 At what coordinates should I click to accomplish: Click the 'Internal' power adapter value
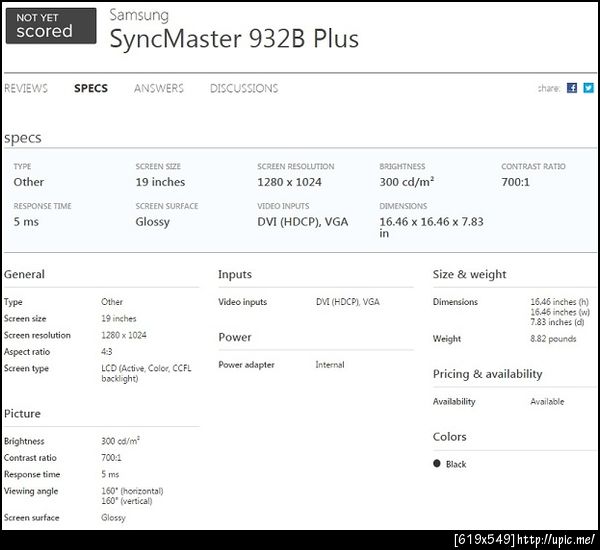pos(330,365)
